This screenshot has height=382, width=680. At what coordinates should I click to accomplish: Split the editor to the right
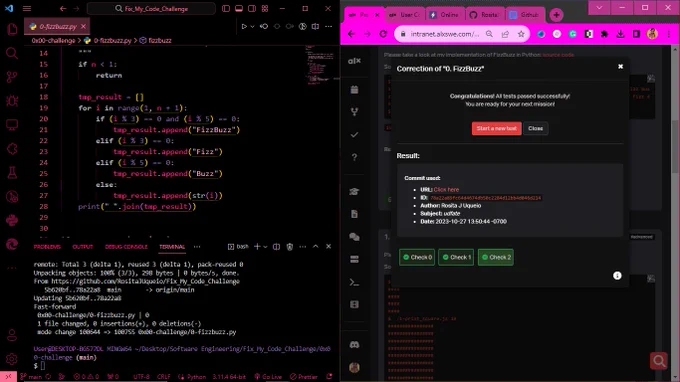tap(315, 26)
